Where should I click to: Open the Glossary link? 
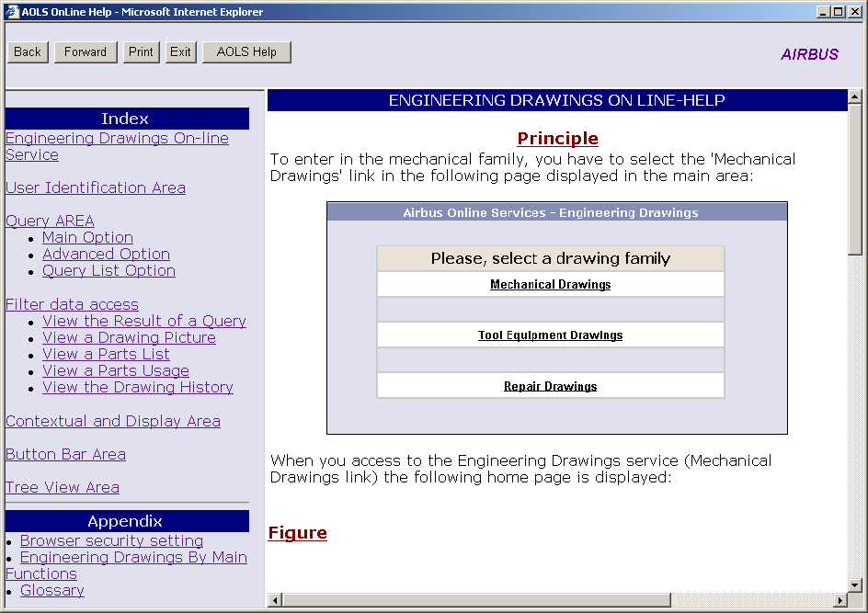(52, 591)
